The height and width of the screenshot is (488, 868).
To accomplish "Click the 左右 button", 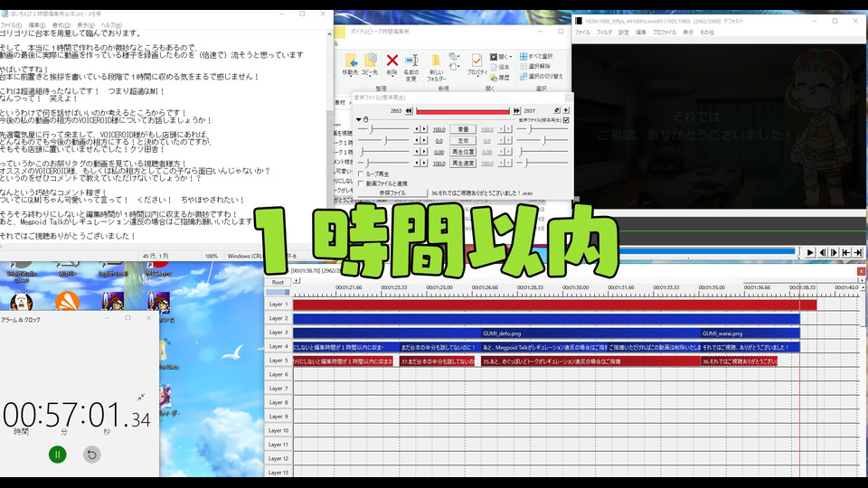I will tap(463, 141).
